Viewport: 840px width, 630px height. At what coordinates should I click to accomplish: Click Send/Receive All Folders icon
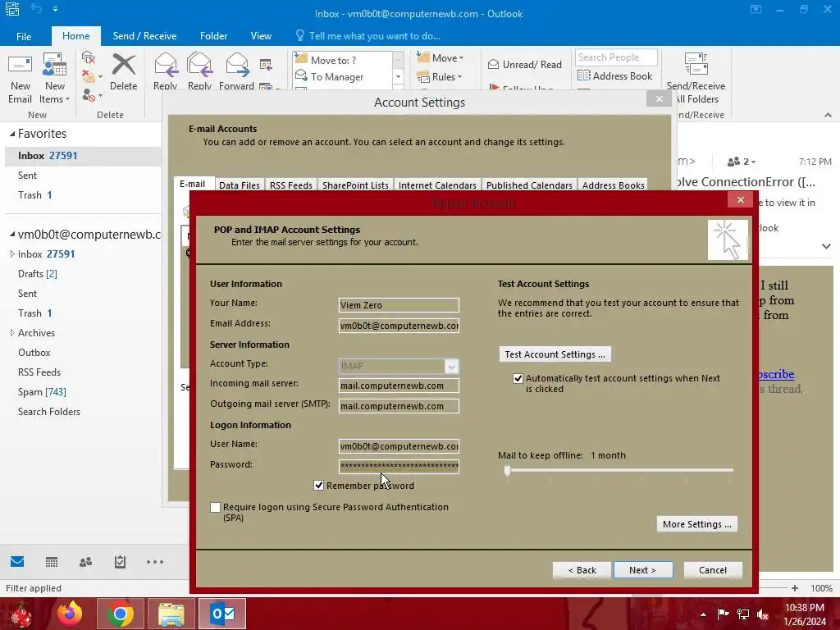click(x=696, y=78)
